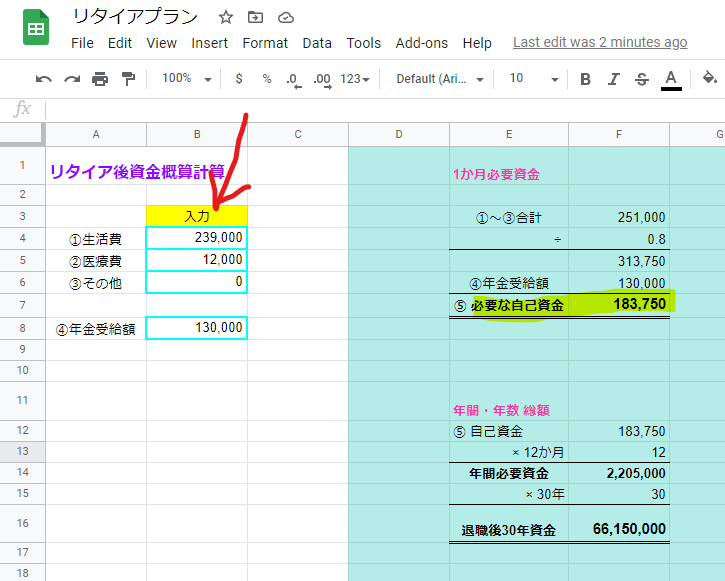Viewport: 725px width, 581px height.
Task: Select input cell B8 showing 130,000
Action: [x=197, y=328]
